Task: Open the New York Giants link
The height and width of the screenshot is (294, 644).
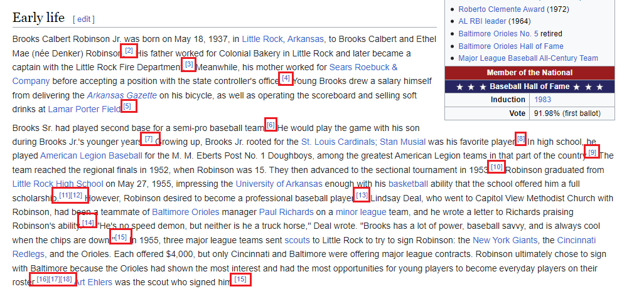Action: (505, 240)
